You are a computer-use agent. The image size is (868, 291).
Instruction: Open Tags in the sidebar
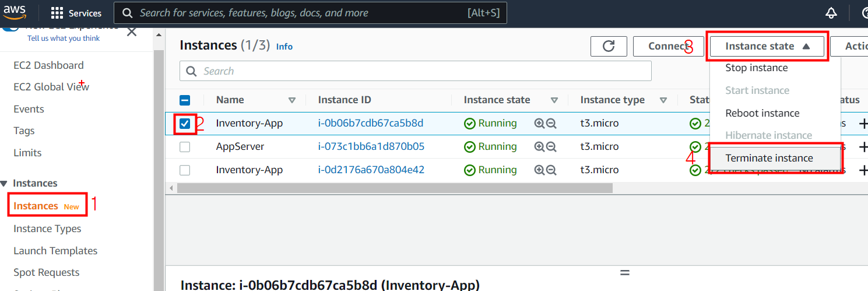point(24,131)
